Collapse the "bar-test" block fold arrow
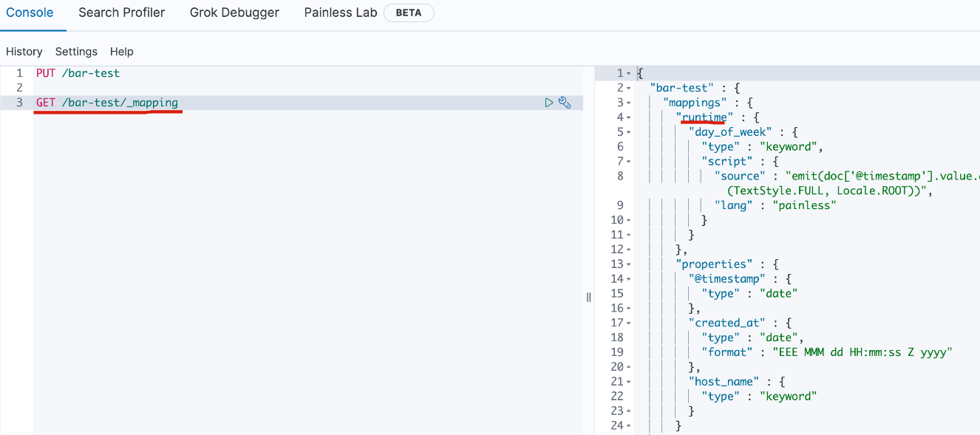 point(628,88)
